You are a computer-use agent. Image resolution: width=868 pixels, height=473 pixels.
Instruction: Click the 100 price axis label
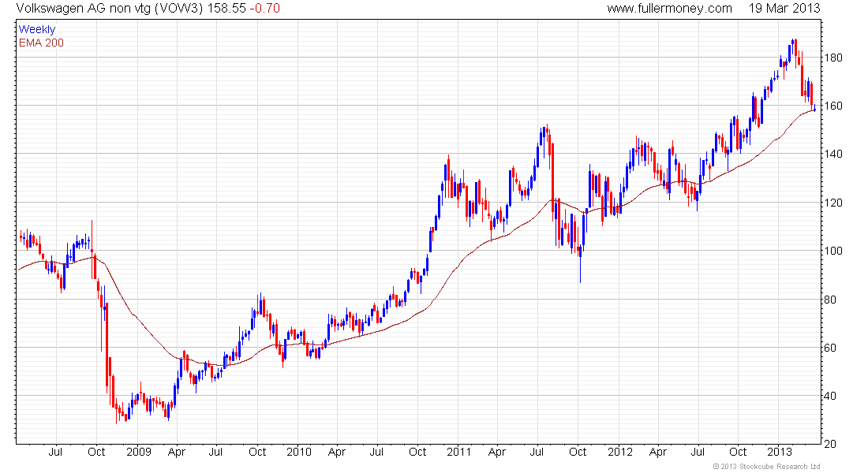tap(833, 251)
